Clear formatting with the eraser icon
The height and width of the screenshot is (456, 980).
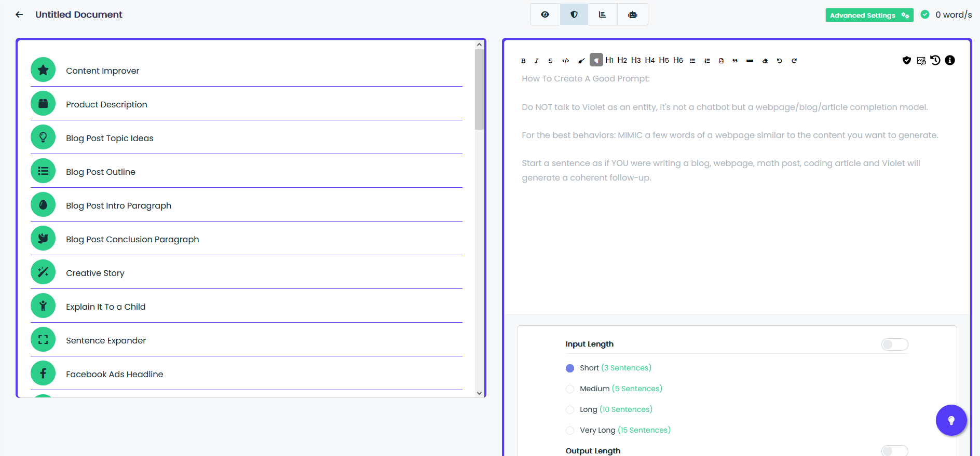[x=765, y=61]
